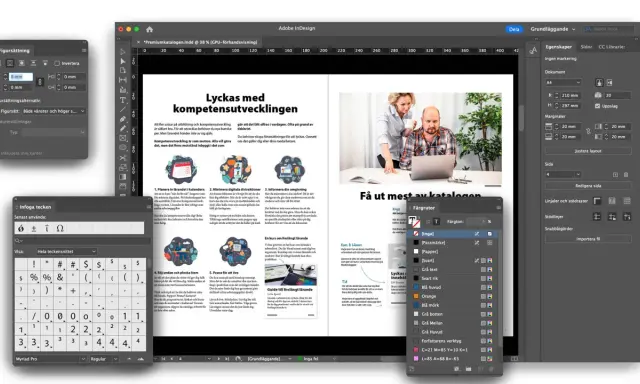This screenshot has width=640, height=384.
Task: Open Färgrutor panel menu icon
Action: tap(498, 208)
